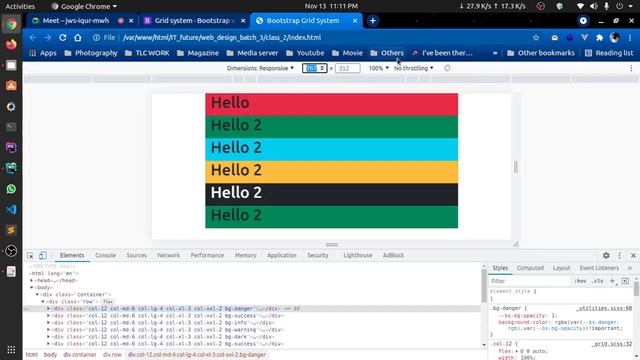
Task: Switch to the Performance tab
Action: pyautogui.click(x=207, y=256)
